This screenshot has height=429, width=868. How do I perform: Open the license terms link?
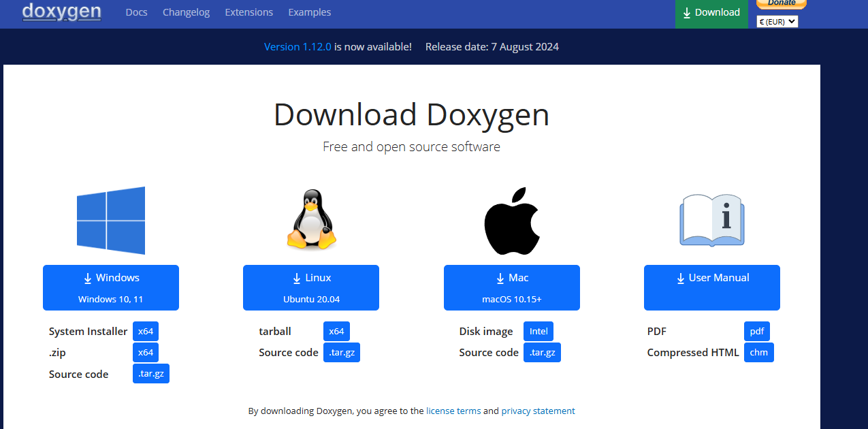click(453, 411)
